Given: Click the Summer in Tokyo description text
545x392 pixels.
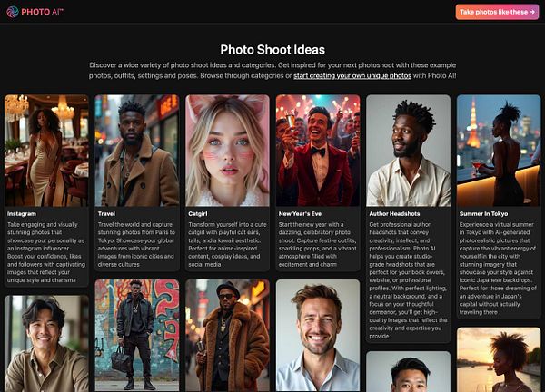Looking at the screenshot, I should click(498, 269).
